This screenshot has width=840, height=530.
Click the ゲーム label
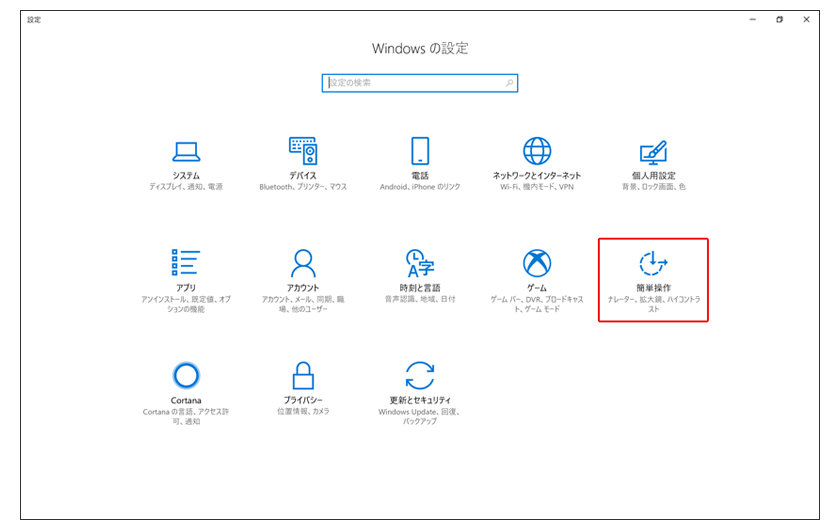click(x=537, y=288)
